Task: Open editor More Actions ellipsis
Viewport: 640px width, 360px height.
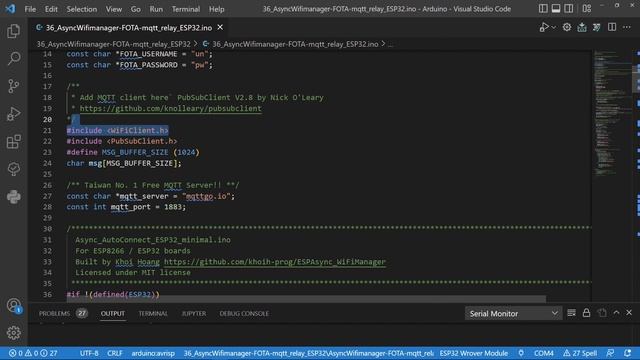Action: coord(627,27)
